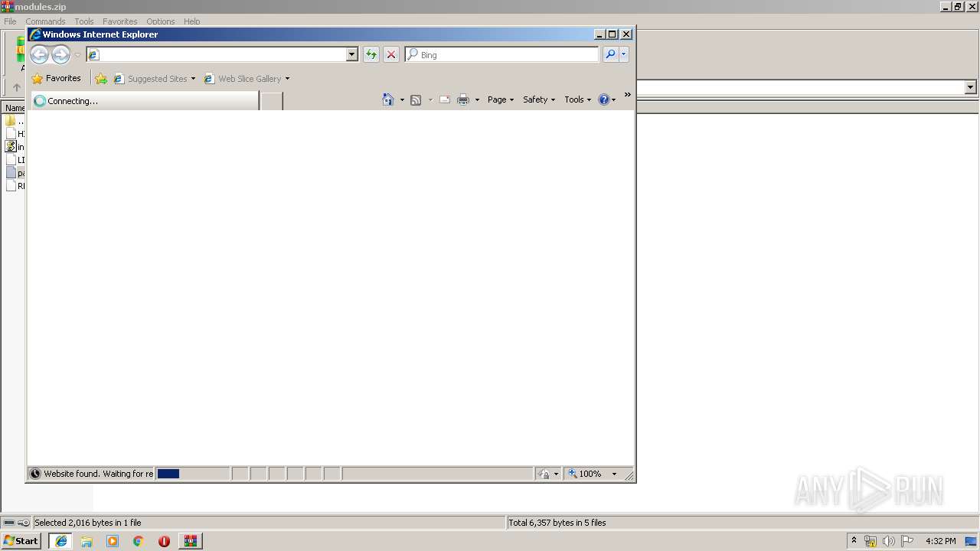
Task: Open the WinRAR Help menu
Action: [191, 21]
